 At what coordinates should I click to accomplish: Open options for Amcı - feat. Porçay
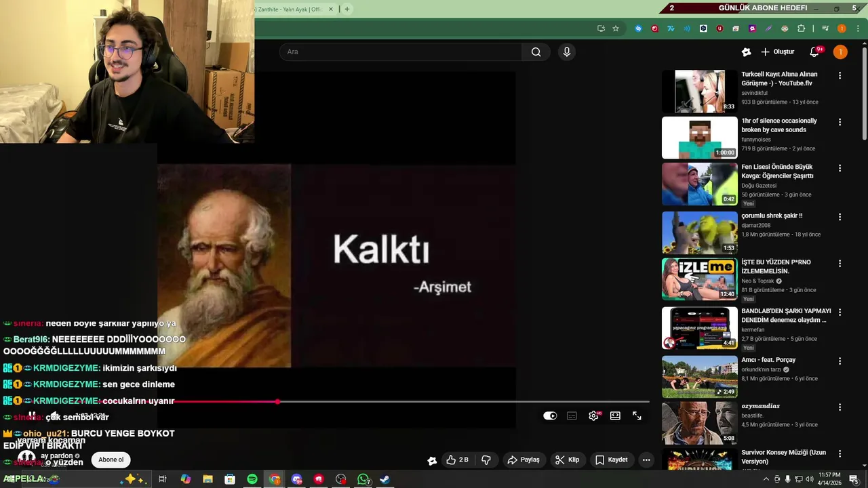click(840, 361)
